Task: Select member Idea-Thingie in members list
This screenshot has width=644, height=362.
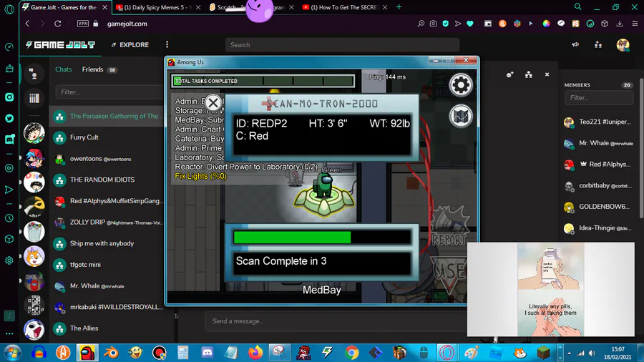Action: coord(599,228)
